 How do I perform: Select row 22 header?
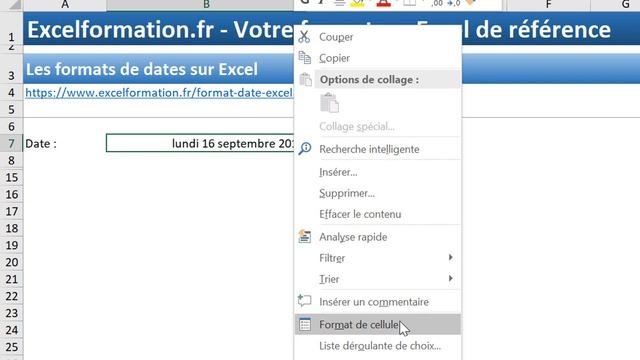[11, 296]
